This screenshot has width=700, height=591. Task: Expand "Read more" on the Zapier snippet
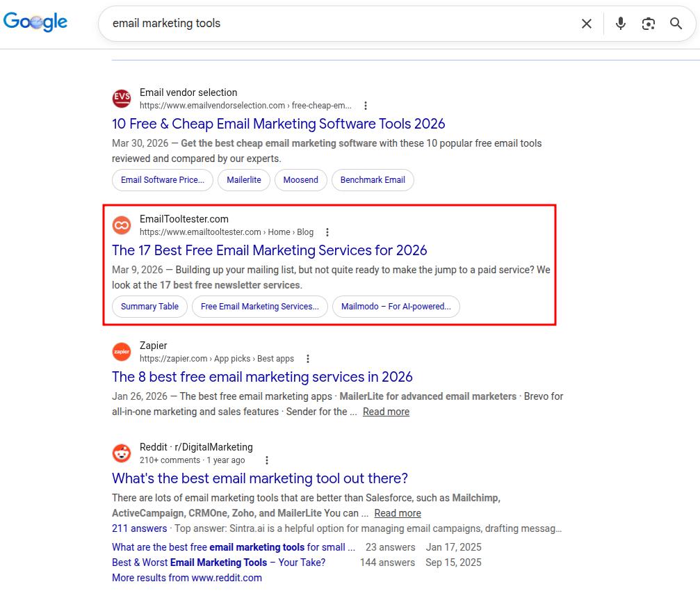[x=386, y=412]
